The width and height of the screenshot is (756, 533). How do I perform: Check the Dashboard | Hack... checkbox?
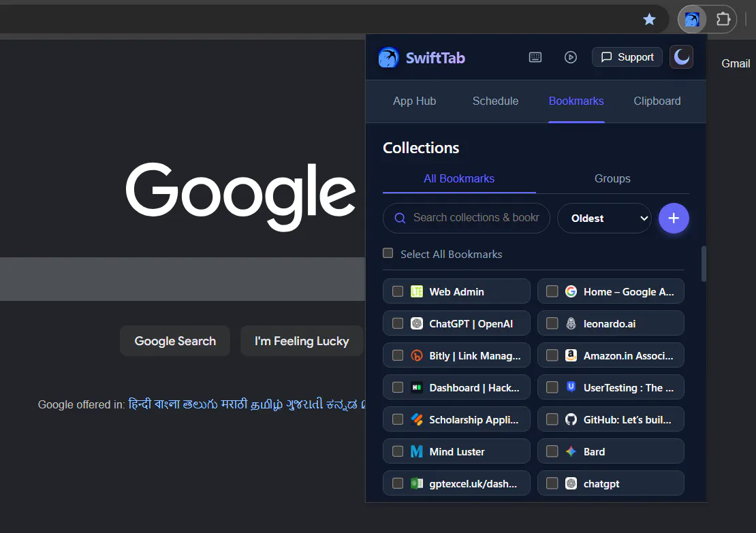[397, 387]
